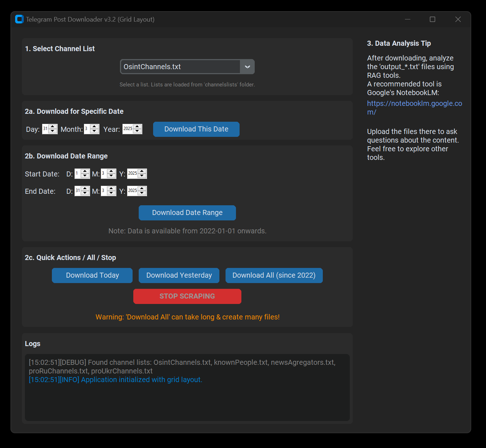The image size is (486, 448).
Task: Increment the End Date day spinner
Action: pyautogui.click(x=85, y=189)
